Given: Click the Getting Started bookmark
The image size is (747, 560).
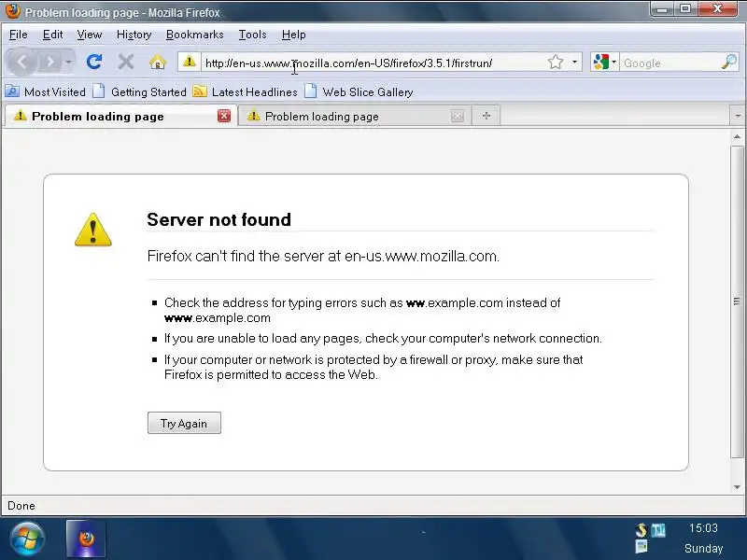Looking at the screenshot, I should click(139, 91).
